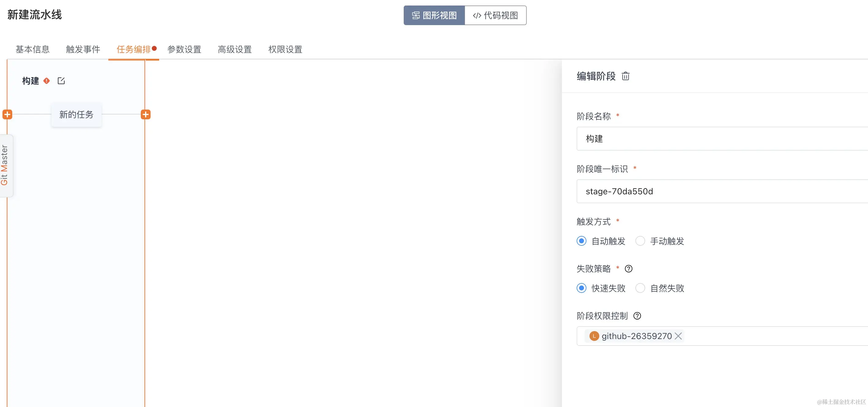Click the red warning icon beside 构建

[x=47, y=81]
